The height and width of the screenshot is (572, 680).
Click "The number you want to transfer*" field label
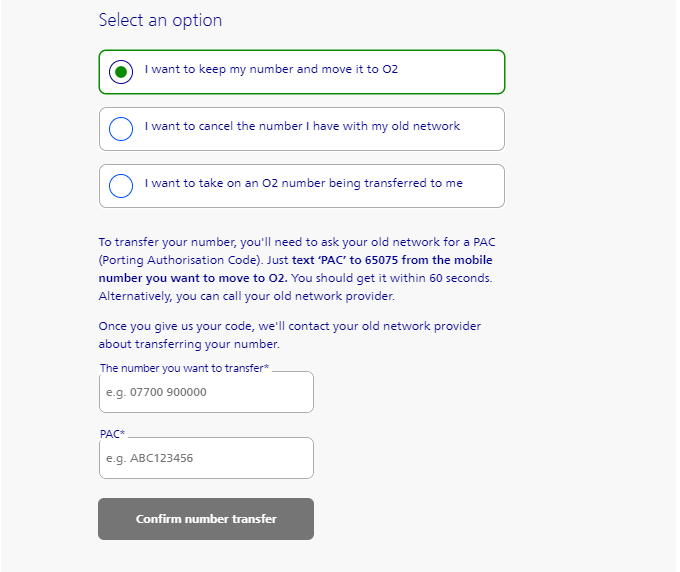tap(185, 369)
